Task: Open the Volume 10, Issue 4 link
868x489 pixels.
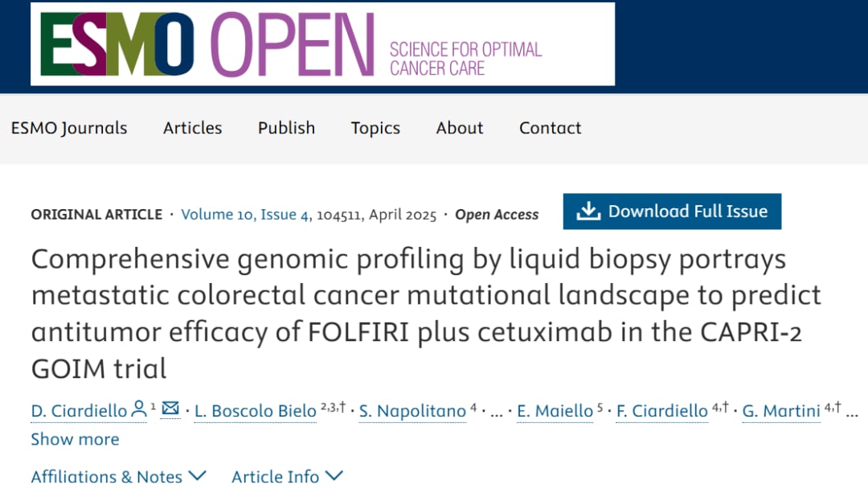Action: [245, 215]
